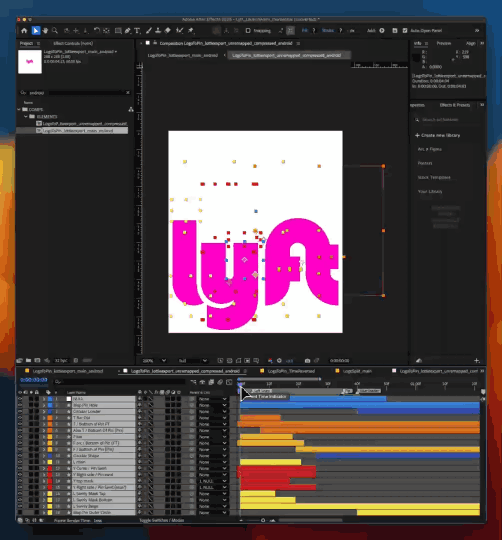Toggle the Auto-Open Panel checkbox
The width and height of the screenshot is (502, 540).
[x=405, y=31]
